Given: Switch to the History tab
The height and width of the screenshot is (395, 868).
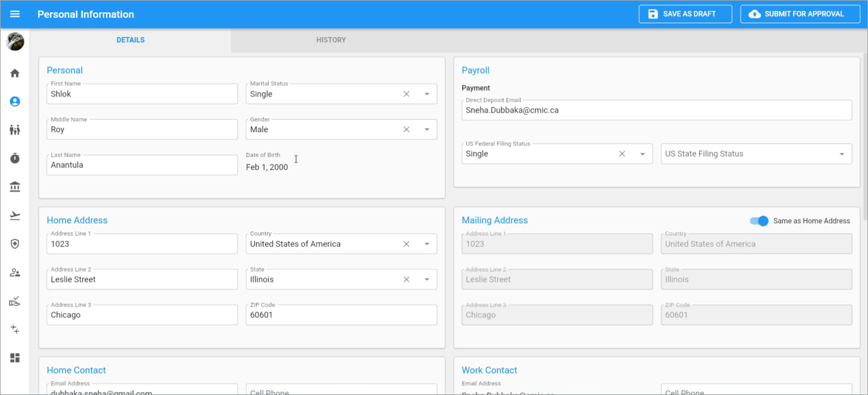Looking at the screenshot, I should click(331, 40).
